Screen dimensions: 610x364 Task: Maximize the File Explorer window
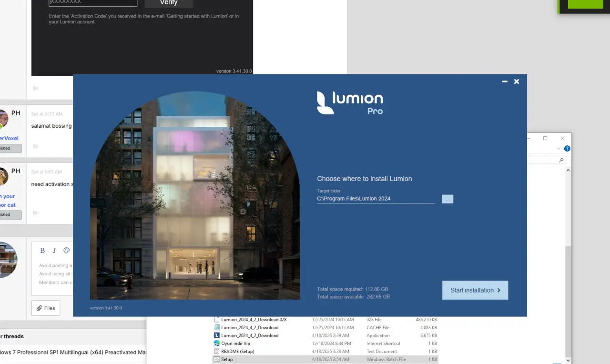click(x=545, y=138)
